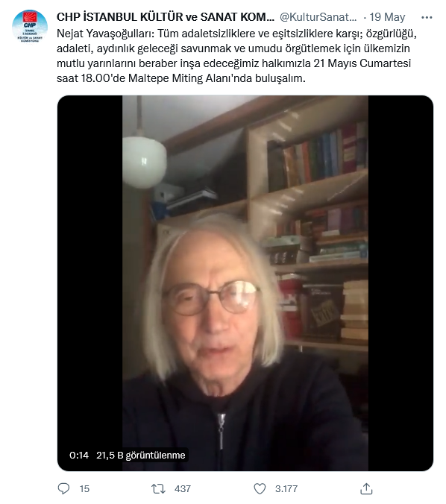
Task: Play the video of the man speaking
Action: pyautogui.click(x=245, y=283)
